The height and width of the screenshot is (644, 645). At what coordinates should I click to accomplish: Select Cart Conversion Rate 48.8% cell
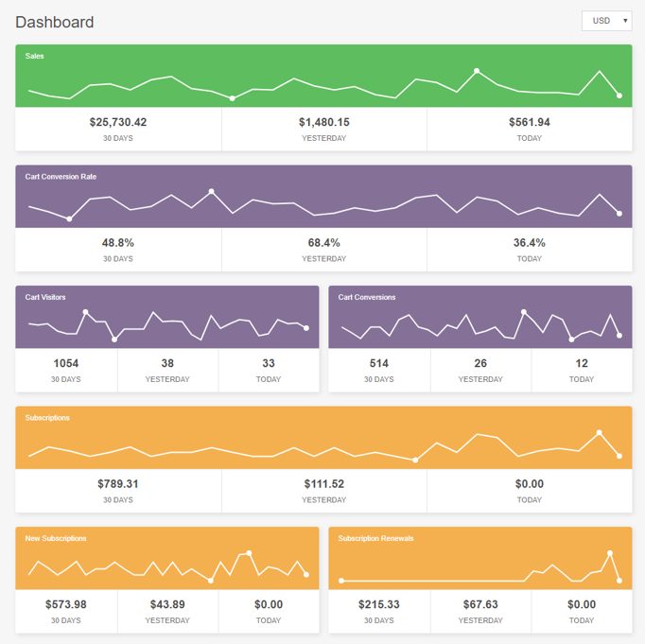click(118, 250)
